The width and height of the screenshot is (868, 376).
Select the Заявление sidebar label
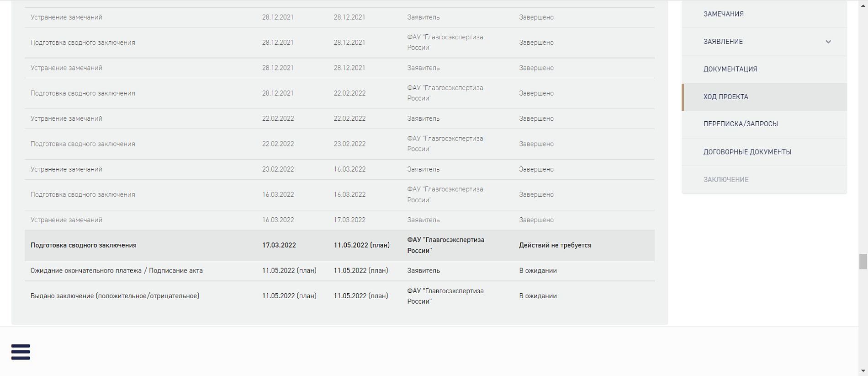coord(723,42)
